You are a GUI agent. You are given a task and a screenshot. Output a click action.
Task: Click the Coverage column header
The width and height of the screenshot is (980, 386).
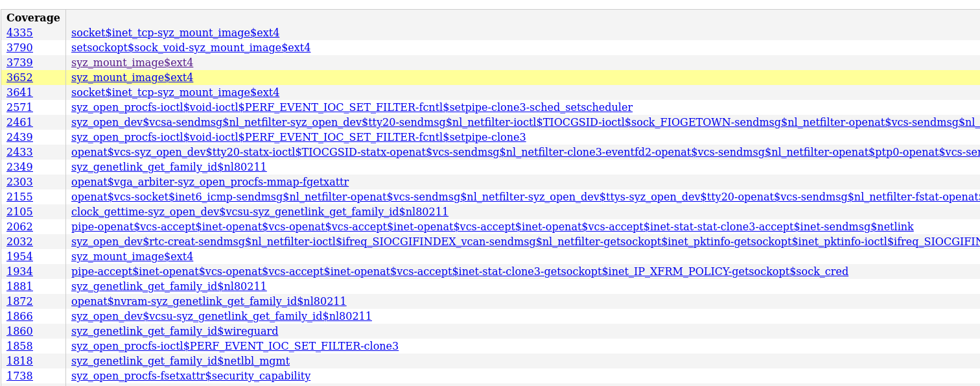(x=33, y=18)
